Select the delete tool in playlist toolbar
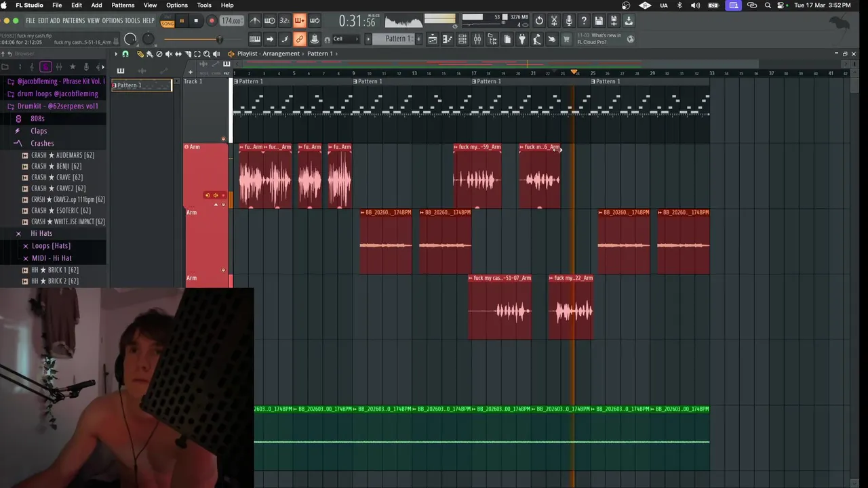This screenshot has width=868, height=488. [159, 54]
